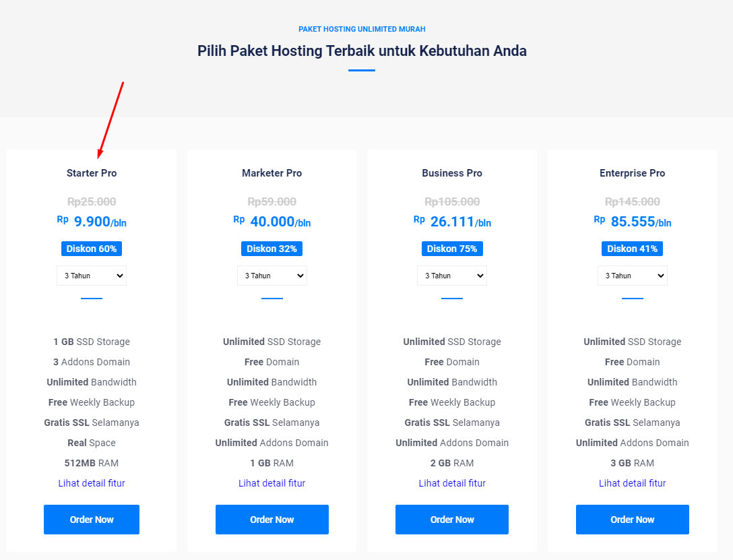Click the Diskon 32% badge

click(272, 249)
